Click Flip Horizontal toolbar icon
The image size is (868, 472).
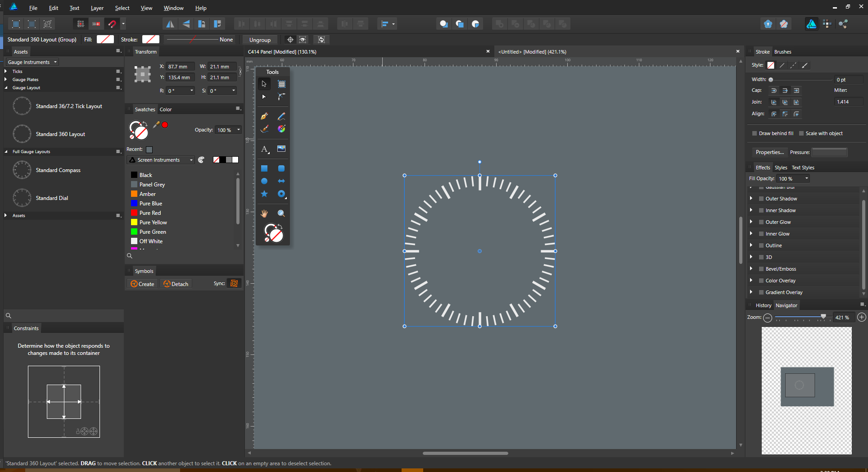170,24
